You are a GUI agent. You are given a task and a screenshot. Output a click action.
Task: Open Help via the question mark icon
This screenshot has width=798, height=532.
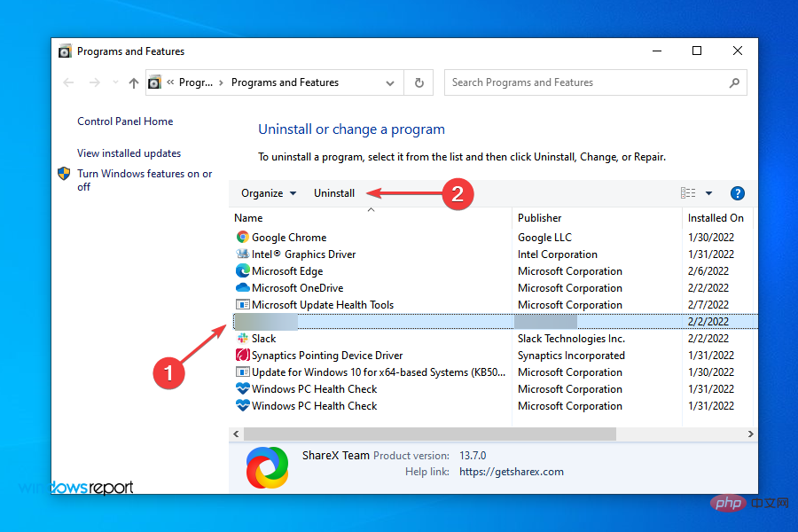pos(737,192)
